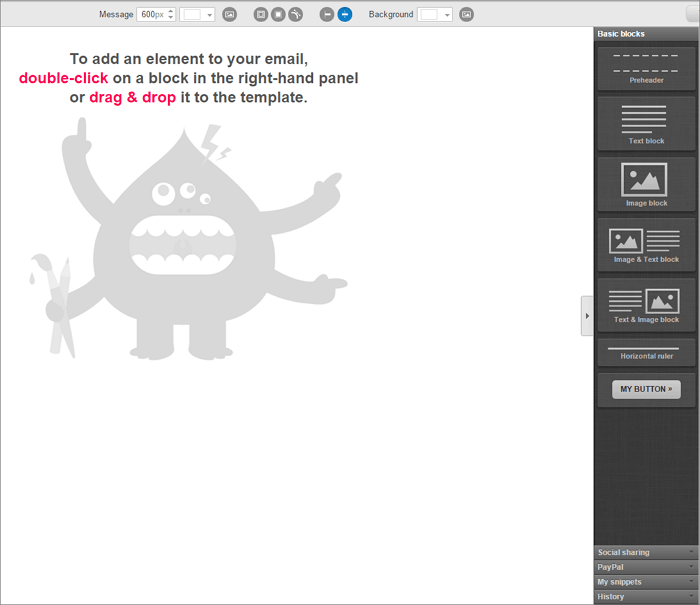Click the rounded-corners toolbar icon

pos(296,15)
